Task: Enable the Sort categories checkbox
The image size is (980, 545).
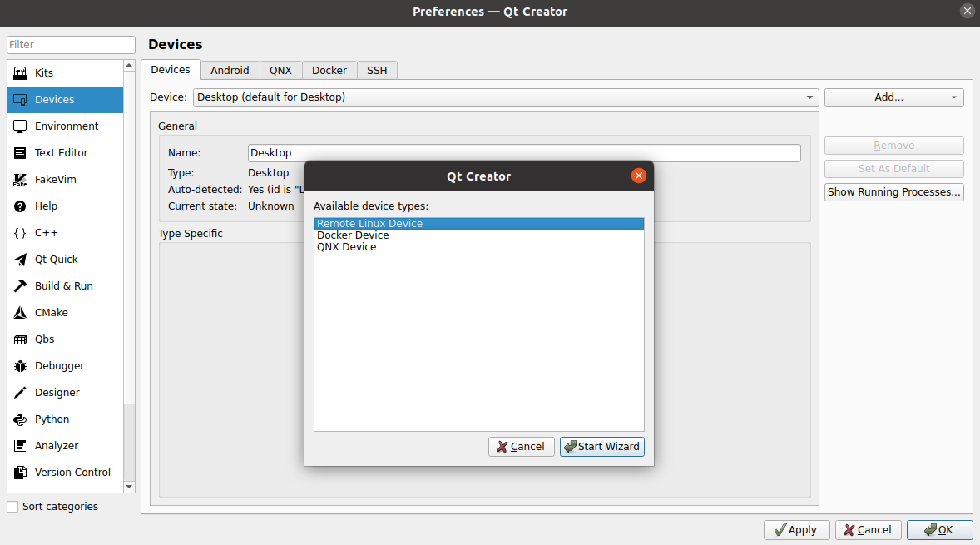Action: tap(12, 507)
